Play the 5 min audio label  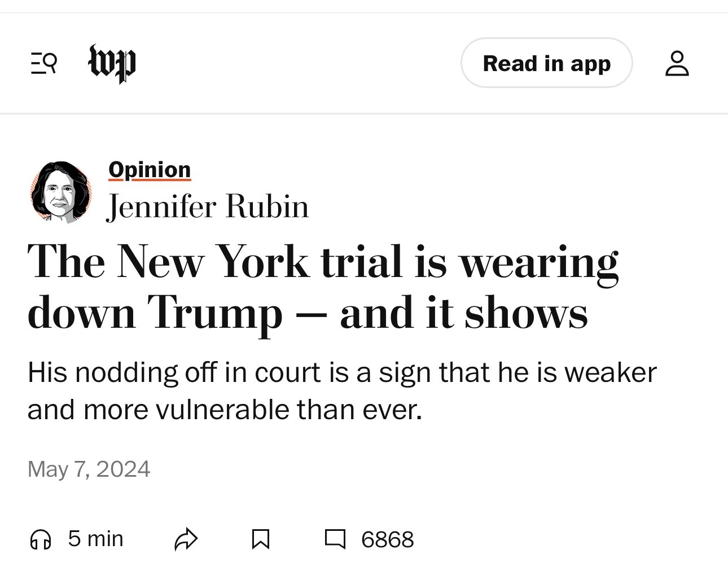pyautogui.click(x=95, y=539)
